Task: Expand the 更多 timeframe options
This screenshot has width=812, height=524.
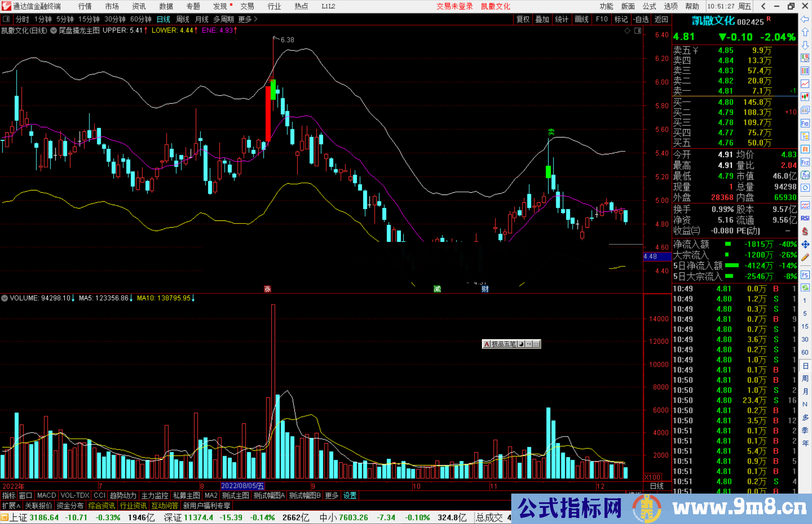Action: (x=247, y=19)
